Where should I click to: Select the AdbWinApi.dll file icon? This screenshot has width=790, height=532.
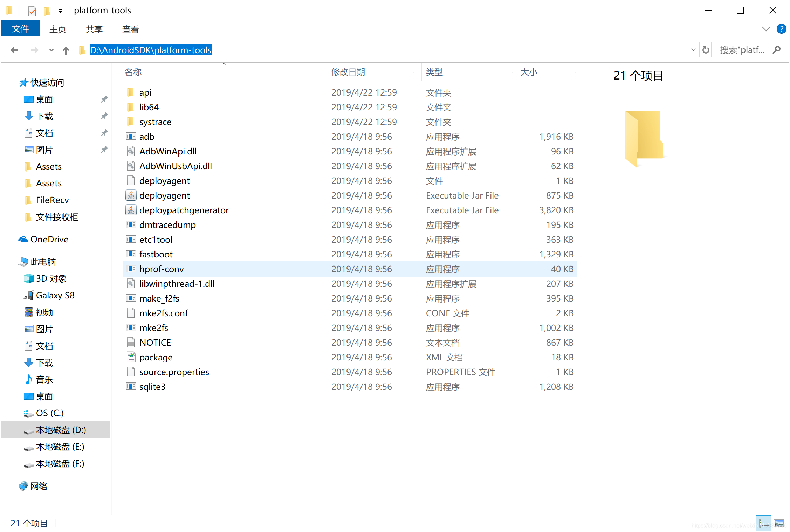point(131,151)
